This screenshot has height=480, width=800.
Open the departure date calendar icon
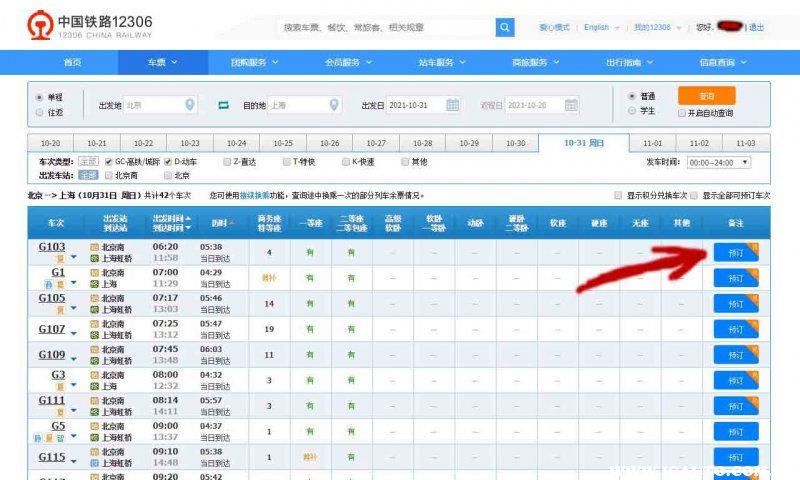click(x=452, y=105)
